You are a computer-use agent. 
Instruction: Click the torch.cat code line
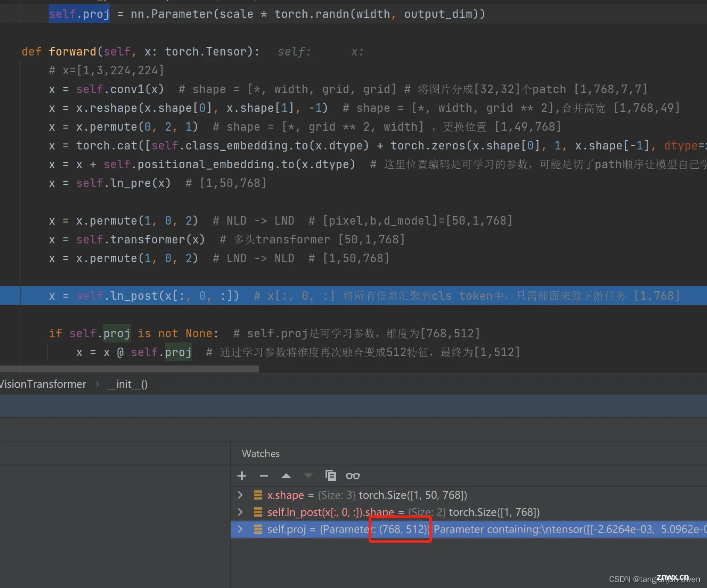378,146
